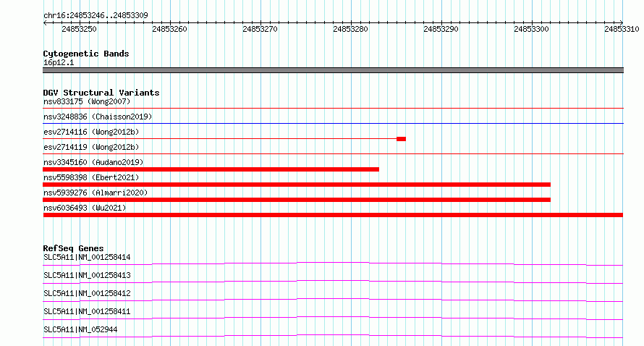Open variant esv2714116 (Wong2012b) label
Image resolution: width=644 pixels, height=346 pixels.
[91, 132]
